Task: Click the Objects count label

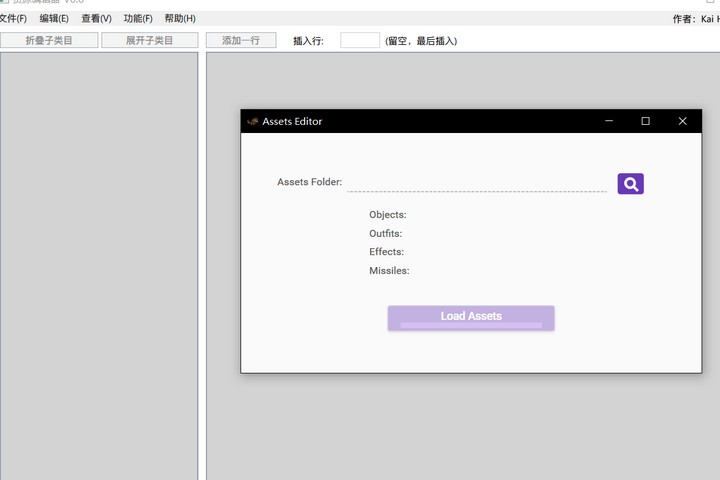Action: click(388, 215)
